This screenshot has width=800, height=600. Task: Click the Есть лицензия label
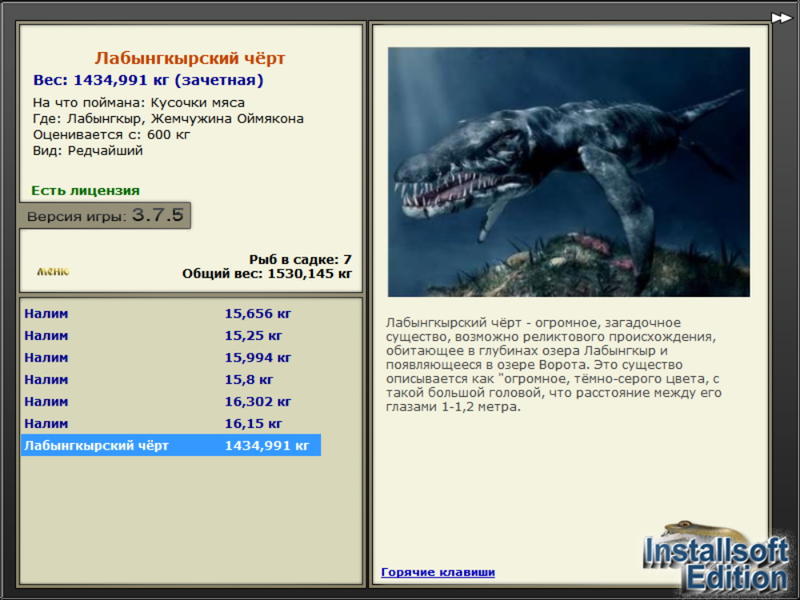(85, 191)
